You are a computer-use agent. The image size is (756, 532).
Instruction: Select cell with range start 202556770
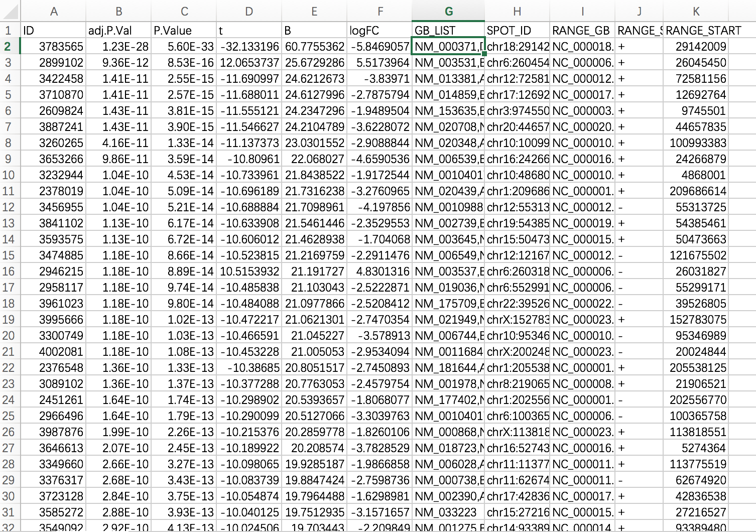click(696, 400)
